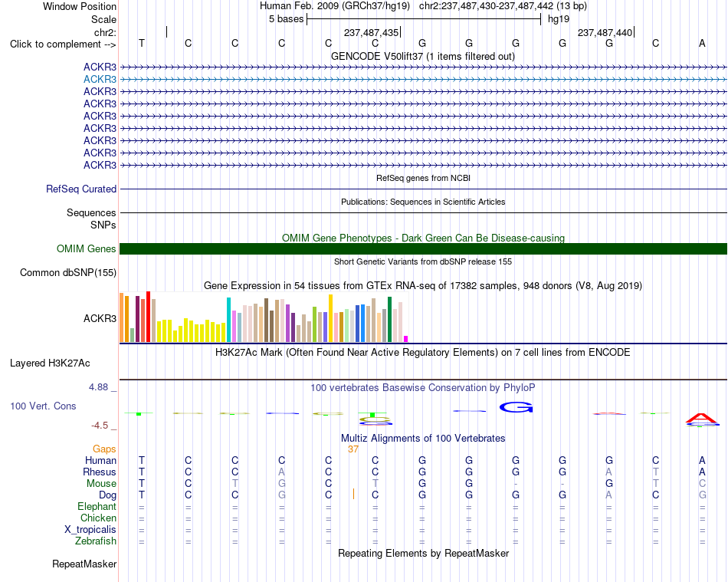Screen dimensions: 728x582
Task: Click 'RefSeq genes from NCBI' title
Action: point(424,178)
